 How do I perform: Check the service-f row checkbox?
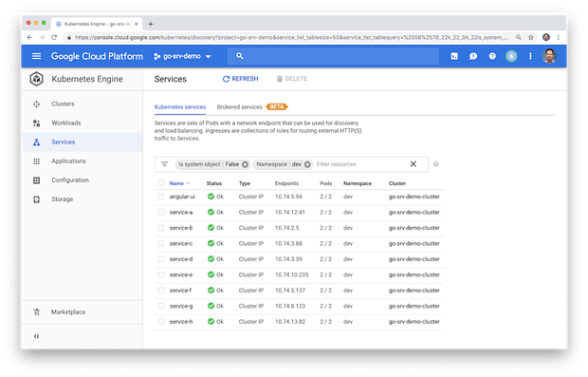pyautogui.click(x=161, y=291)
